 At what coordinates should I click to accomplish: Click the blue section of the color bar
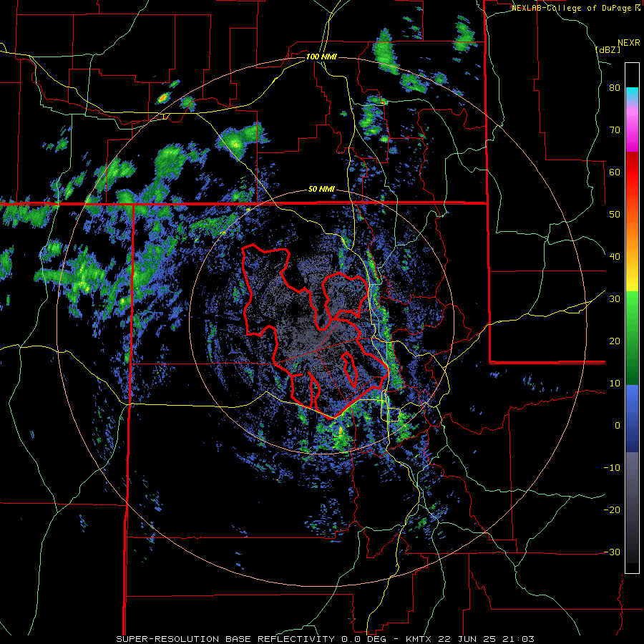(632, 418)
